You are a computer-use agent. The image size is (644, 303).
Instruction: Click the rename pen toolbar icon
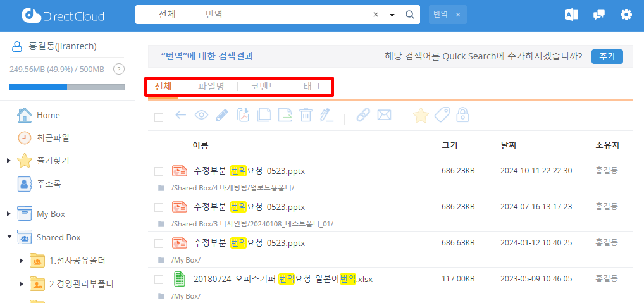327,115
